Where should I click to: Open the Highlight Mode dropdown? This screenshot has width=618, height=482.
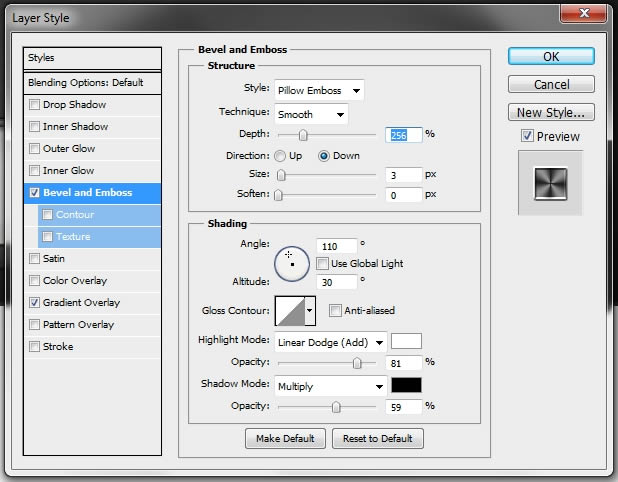[331, 342]
